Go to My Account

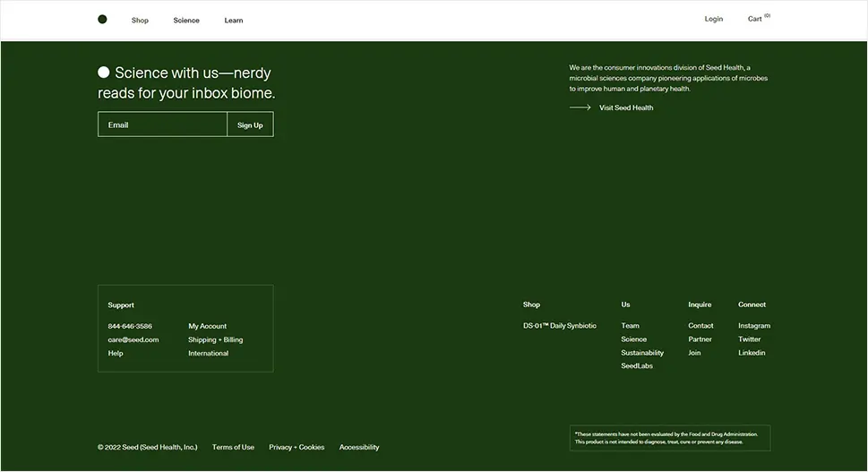click(208, 327)
